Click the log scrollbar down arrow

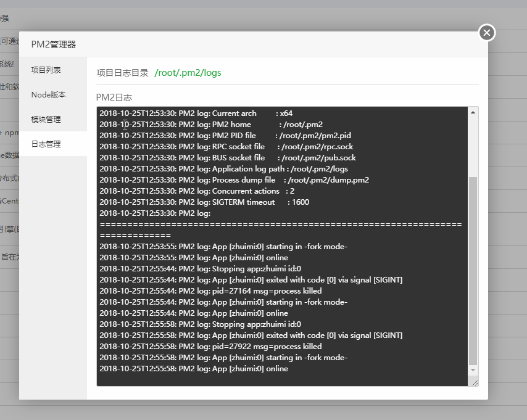(x=473, y=370)
